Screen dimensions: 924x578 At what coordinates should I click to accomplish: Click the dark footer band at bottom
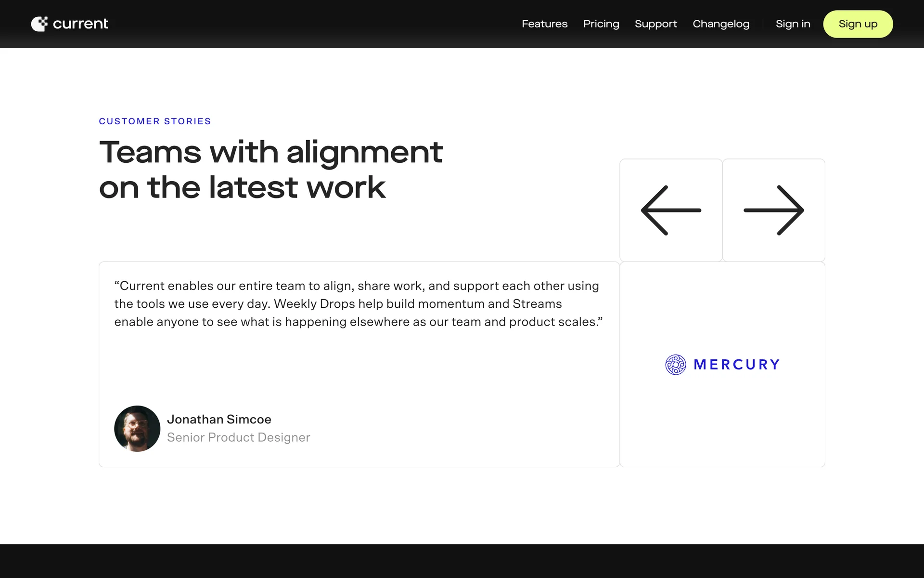[x=462, y=561]
